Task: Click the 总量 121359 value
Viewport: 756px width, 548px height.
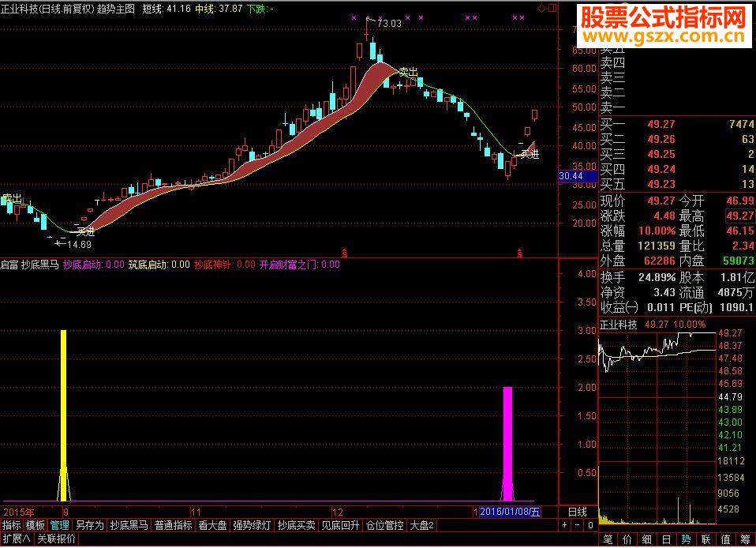Action: pos(657,246)
